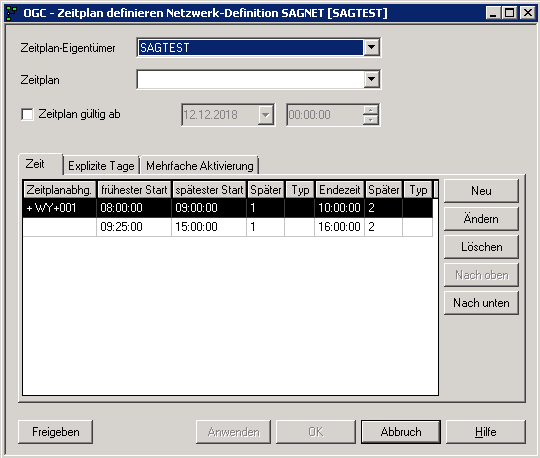Click the time stepper down arrow
This screenshot has height=458, width=540.
[371, 119]
